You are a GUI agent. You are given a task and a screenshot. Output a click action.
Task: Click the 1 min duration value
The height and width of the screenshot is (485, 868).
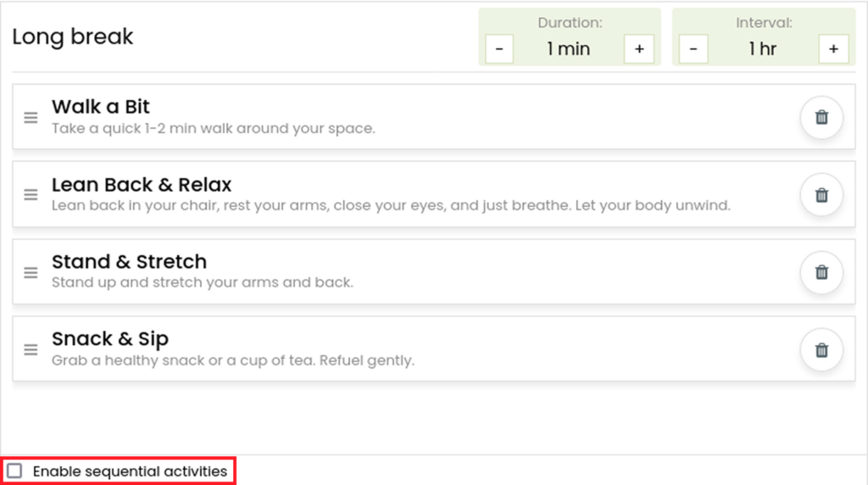pyautogui.click(x=569, y=49)
